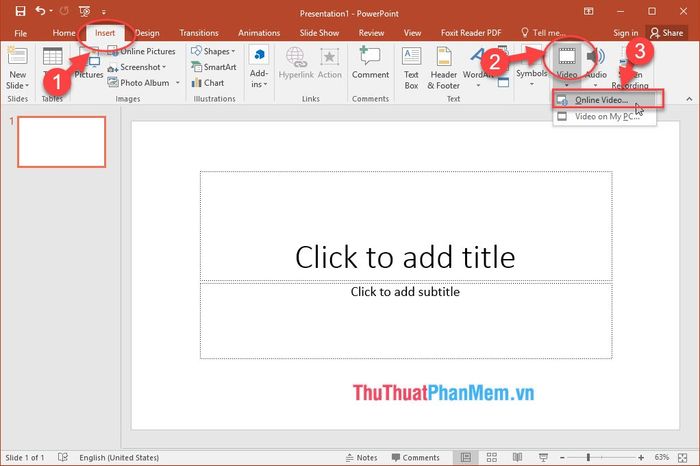Viewport: 700px width, 466px height.
Task: Insert Header & Footer
Action: (443, 67)
